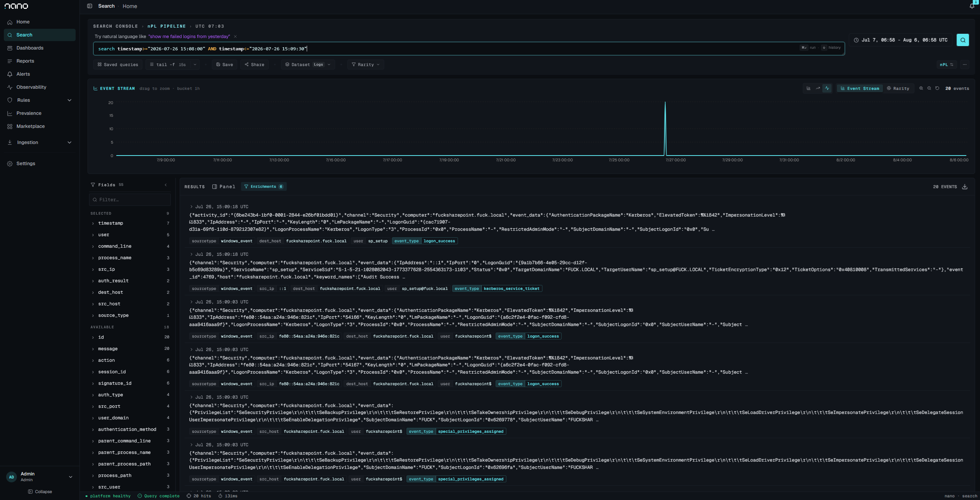Select the Event Stream chart tab

coord(860,88)
